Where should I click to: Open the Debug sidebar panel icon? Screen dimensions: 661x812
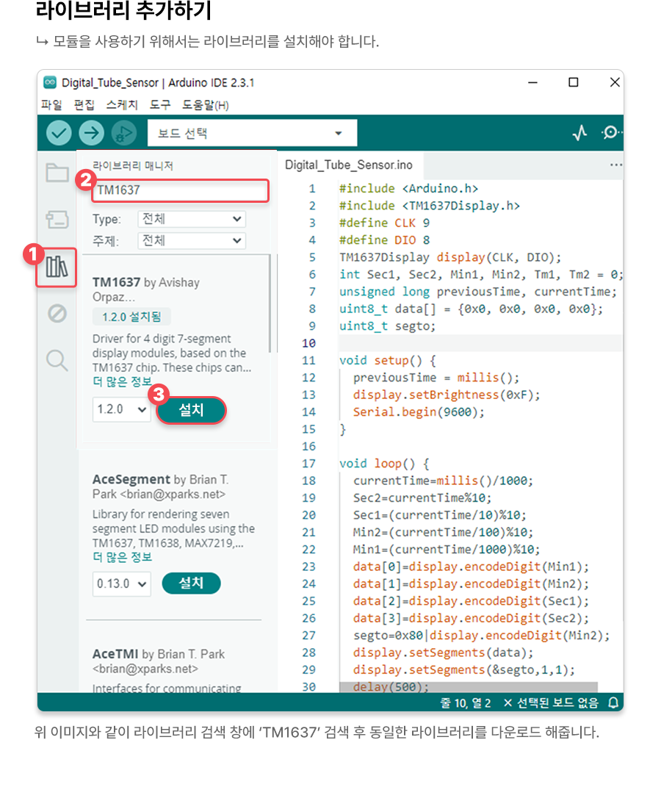click(x=57, y=314)
